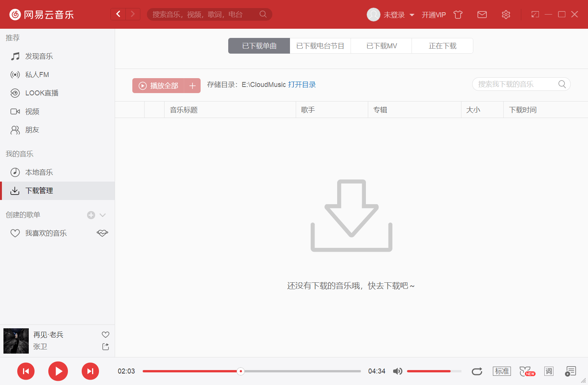588x385 pixels.
Task: Open the E:\CloudMusic folder via 打开目录
Action: click(303, 84)
